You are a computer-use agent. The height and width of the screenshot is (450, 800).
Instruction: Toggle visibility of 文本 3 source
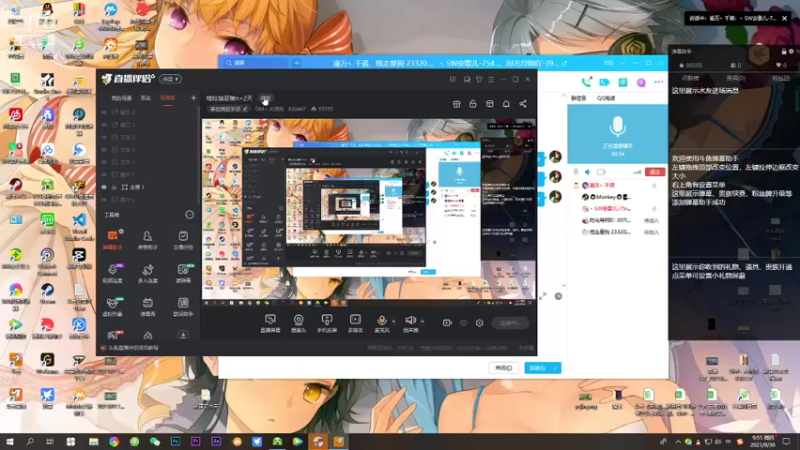(x=104, y=137)
